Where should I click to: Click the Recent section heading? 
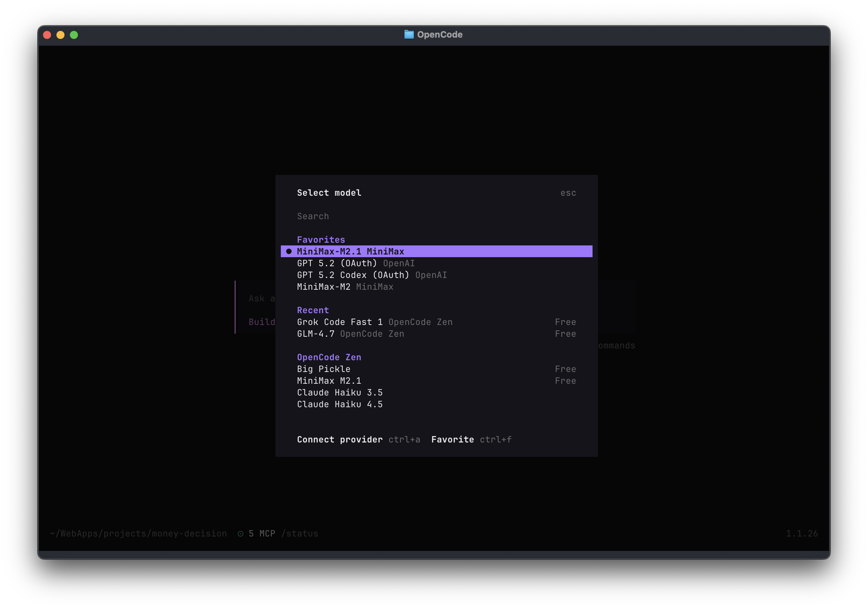[x=313, y=310]
